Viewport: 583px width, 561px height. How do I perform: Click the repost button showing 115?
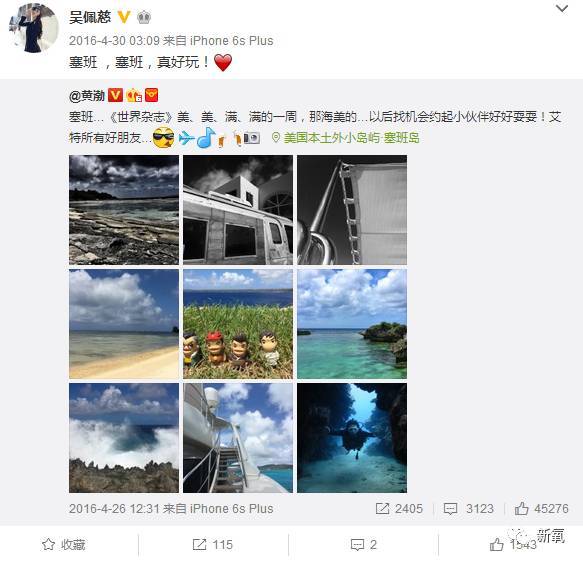tap(213, 545)
